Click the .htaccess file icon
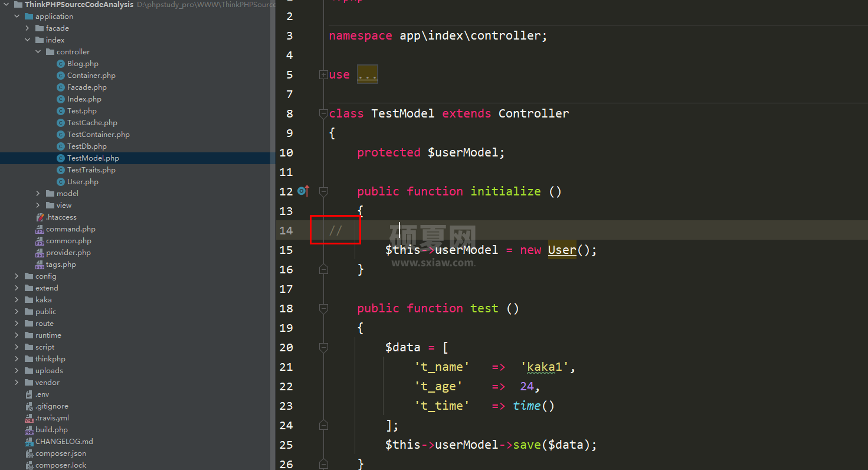 point(40,217)
